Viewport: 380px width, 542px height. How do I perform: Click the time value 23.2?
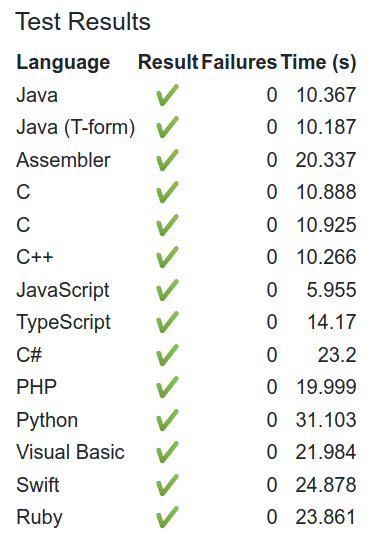coord(337,355)
